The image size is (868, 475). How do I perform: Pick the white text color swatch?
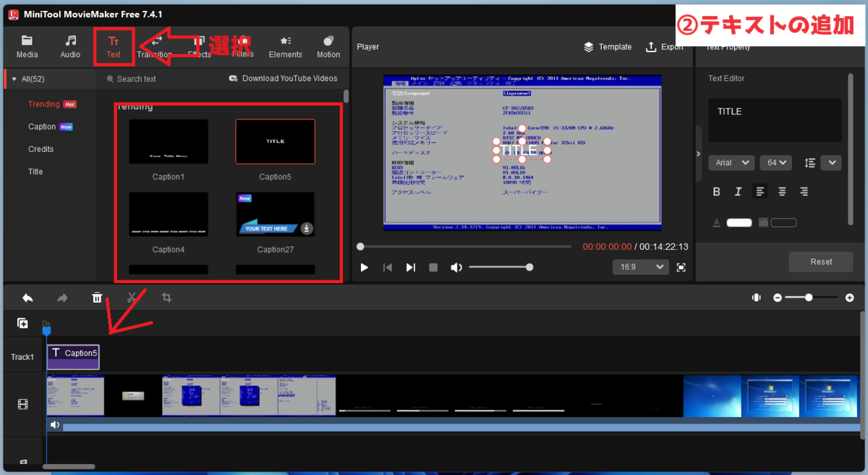739,223
